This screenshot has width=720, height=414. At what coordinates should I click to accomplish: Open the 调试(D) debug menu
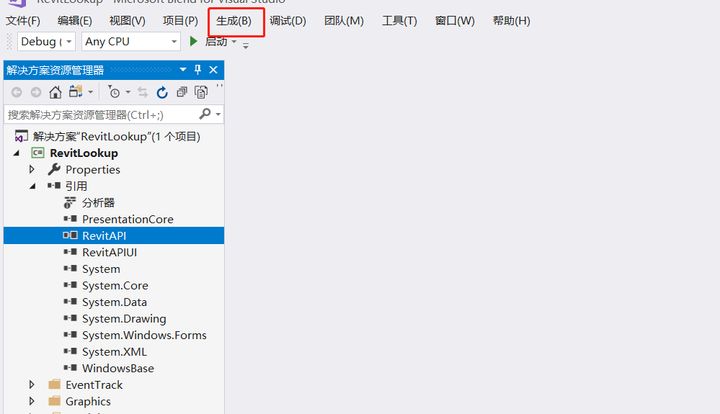pos(288,21)
